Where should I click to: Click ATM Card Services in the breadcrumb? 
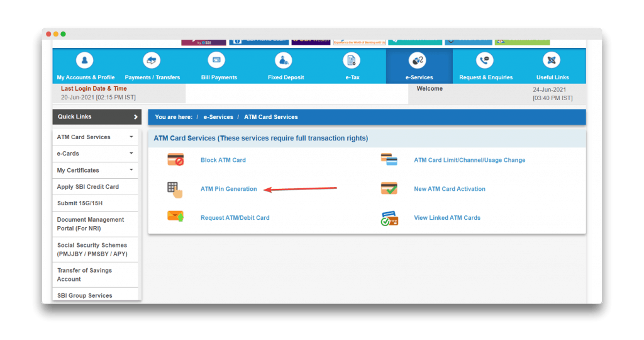pyautogui.click(x=270, y=116)
